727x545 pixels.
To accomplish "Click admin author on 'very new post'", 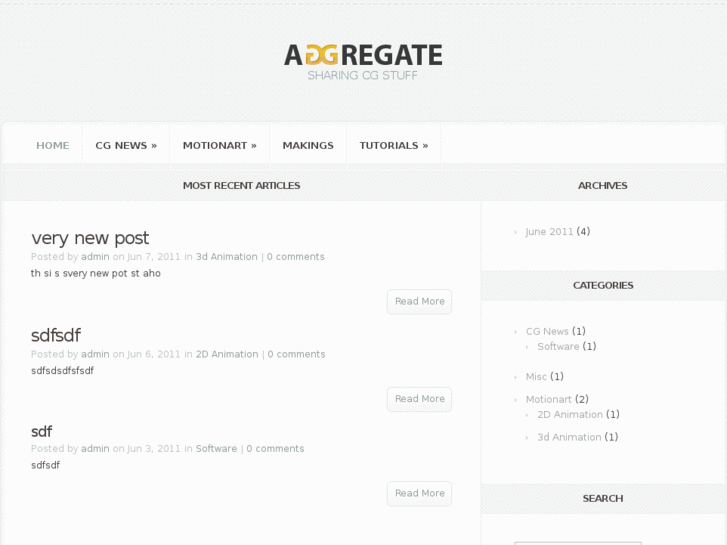I will (95, 257).
